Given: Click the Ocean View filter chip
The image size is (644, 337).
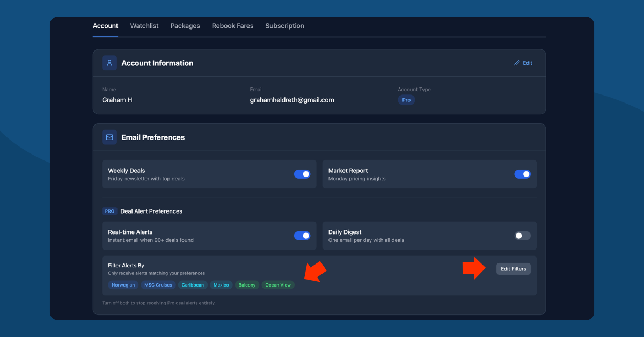Looking at the screenshot, I should [x=277, y=285].
